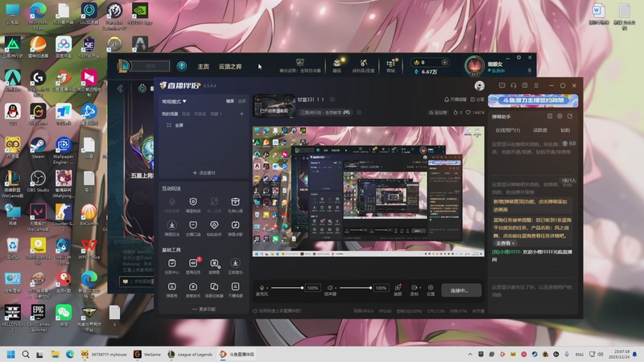The width and height of the screenshot is (644, 362).
Task: Open customer service headset icon
Action: (514, 85)
